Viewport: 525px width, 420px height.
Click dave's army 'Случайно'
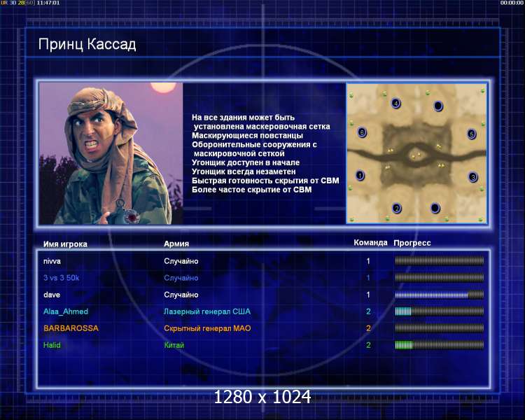pyautogui.click(x=181, y=295)
